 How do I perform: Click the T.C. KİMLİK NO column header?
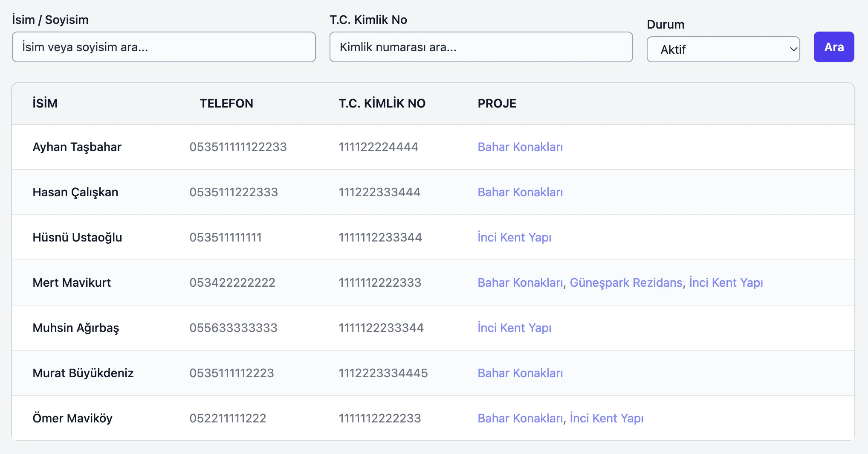[382, 103]
